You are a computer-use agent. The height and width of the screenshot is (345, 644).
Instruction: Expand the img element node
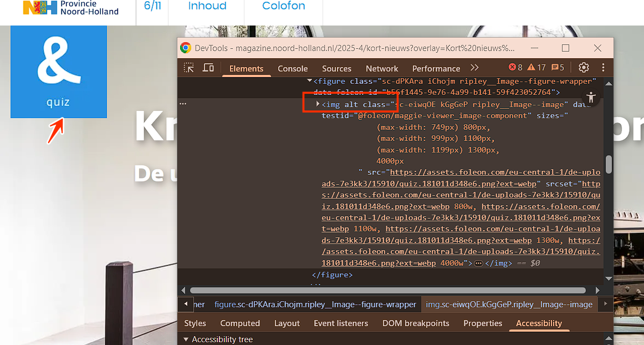click(318, 104)
